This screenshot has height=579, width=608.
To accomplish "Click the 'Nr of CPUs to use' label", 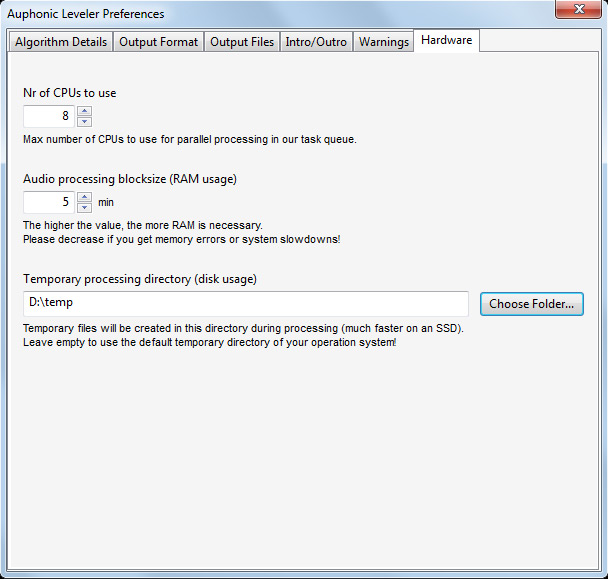I will pyautogui.click(x=70, y=93).
